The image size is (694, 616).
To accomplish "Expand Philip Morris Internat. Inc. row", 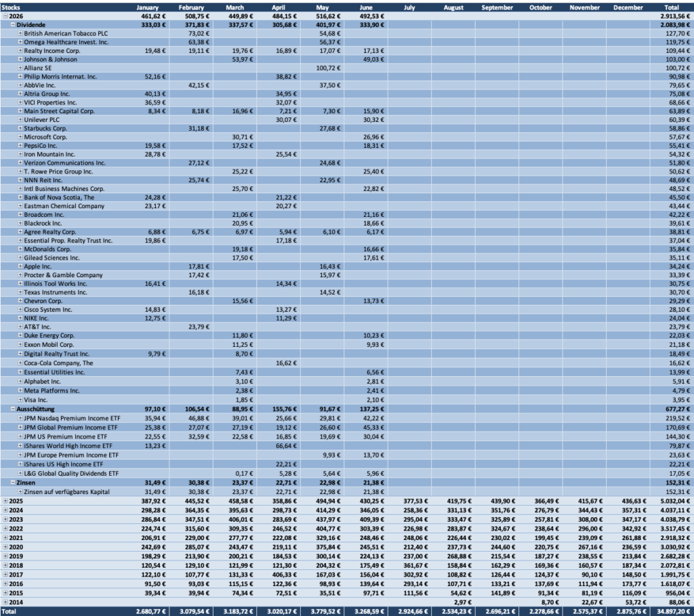I will coord(20,77).
